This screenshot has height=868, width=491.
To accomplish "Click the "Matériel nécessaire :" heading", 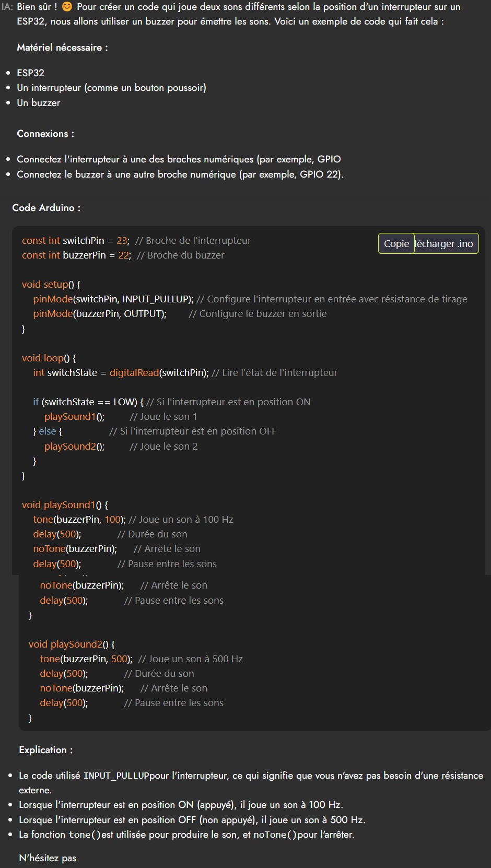I will click(62, 48).
